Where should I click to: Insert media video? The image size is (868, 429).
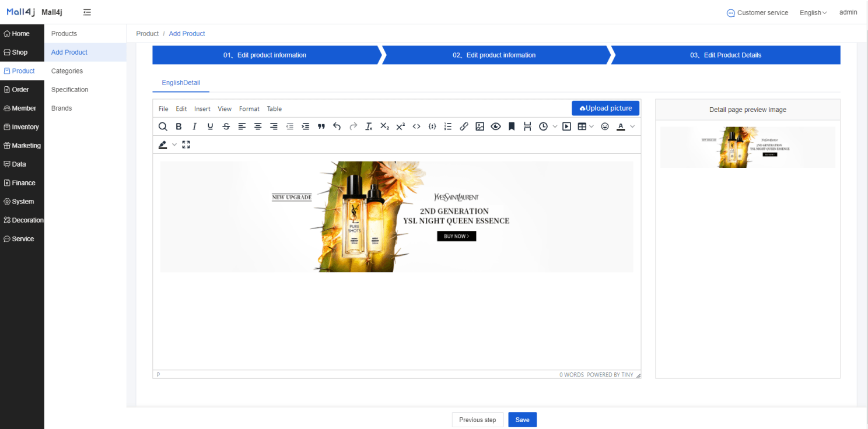pos(566,126)
